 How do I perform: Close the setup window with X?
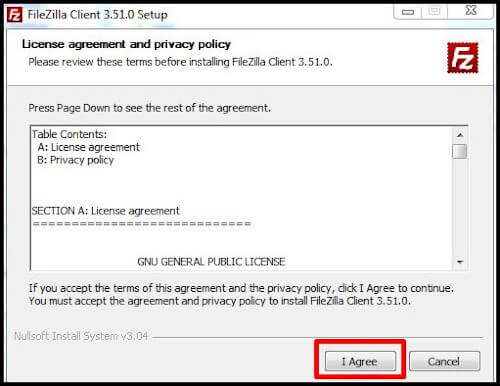pyautogui.click(x=471, y=11)
